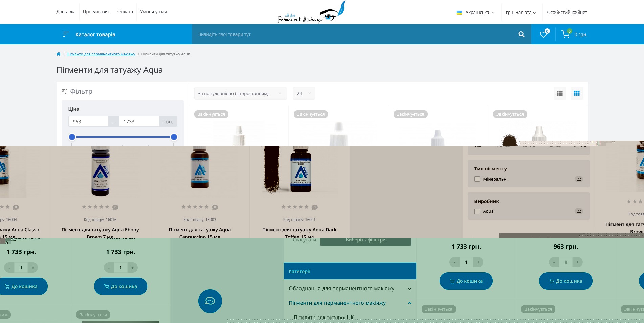The image size is (644, 323).
Task: Click the Виберіть фільтри button
Action: [365, 241]
